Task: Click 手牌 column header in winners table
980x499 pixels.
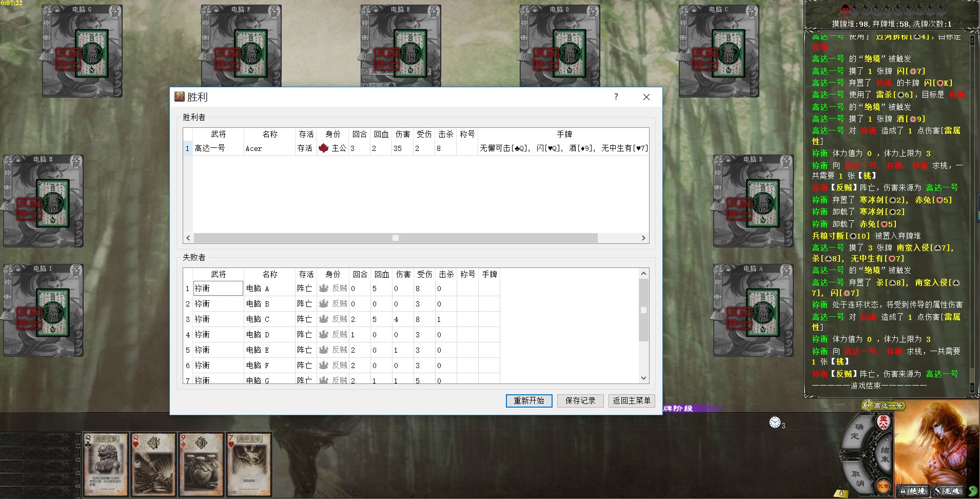Action: click(564, 134)
